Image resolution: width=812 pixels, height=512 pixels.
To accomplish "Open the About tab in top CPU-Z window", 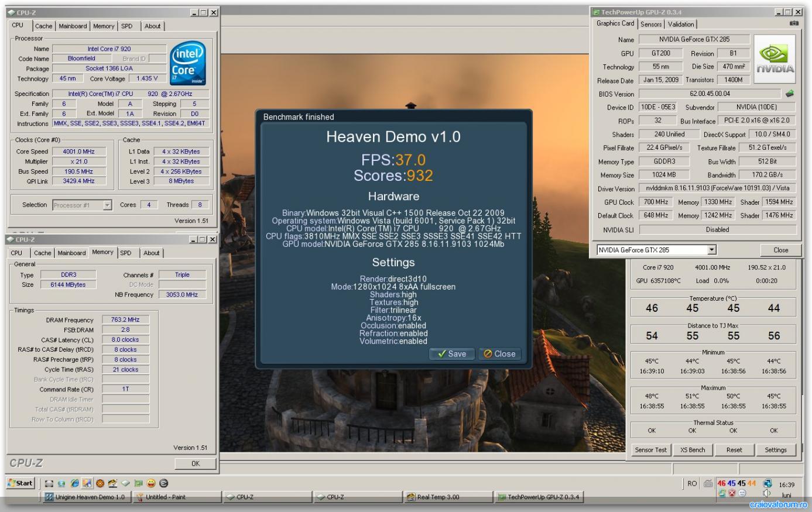I will click(x=152, y=26).
